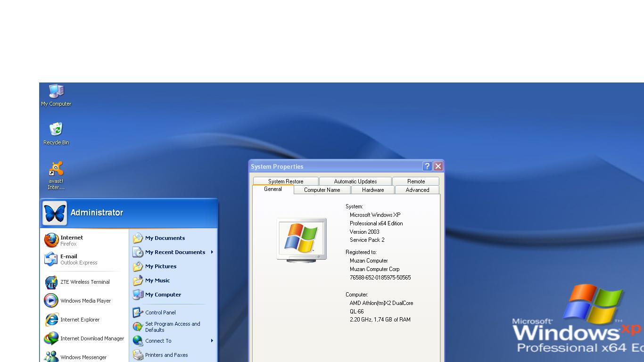This screenshot has width=644, height=362.
Task: Click the Internet Explorer icon
Action: [x=51, y=320]
